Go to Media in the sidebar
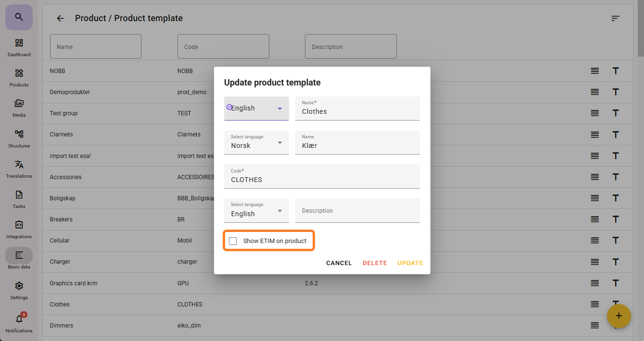The width and height of the screenshot is (644, 341). tap(19, 108)
